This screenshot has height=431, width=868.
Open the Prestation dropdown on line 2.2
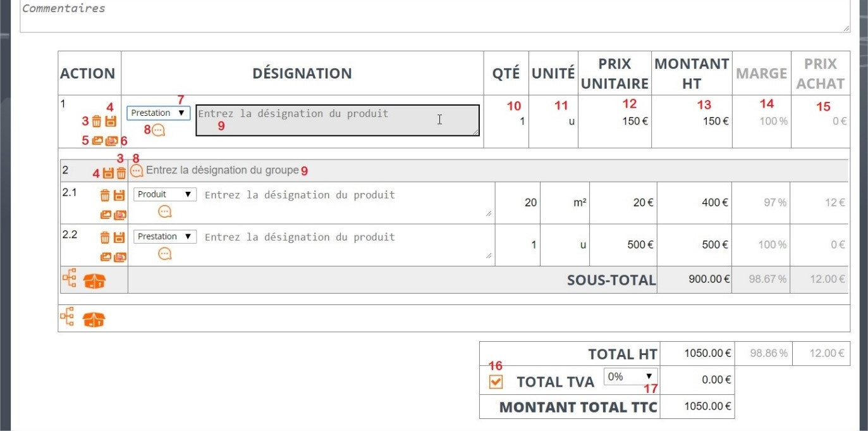165,237
